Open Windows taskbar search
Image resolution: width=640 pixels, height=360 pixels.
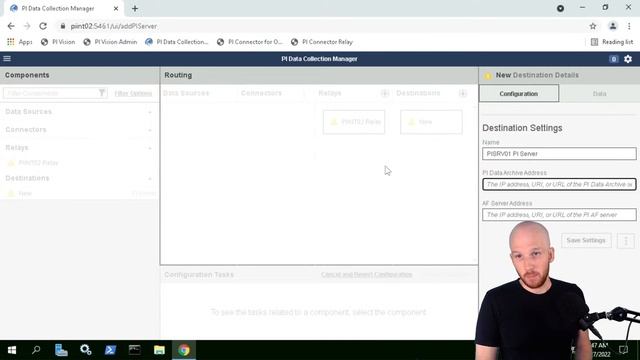point(36,350)
